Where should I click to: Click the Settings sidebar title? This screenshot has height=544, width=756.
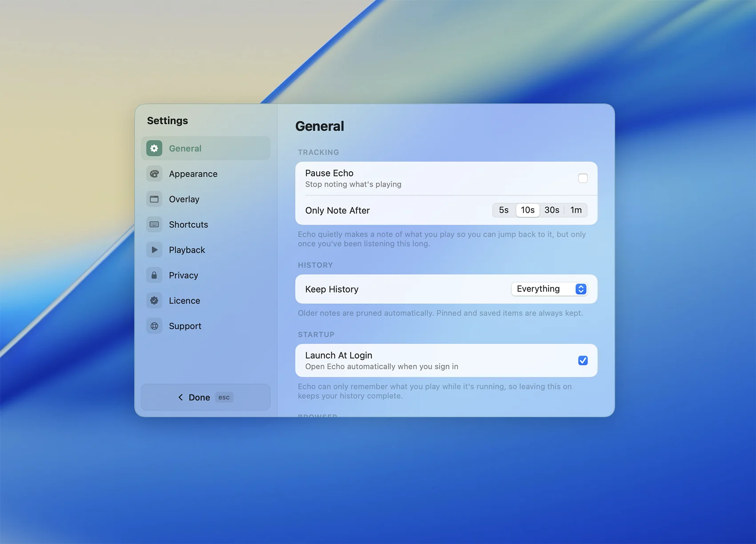[x=168, y=121]
